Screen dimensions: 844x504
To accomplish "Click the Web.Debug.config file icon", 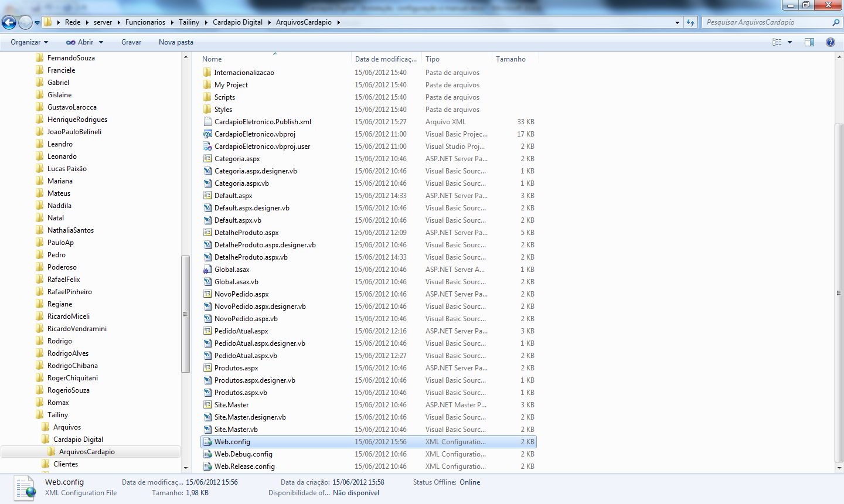I will 207,454.
